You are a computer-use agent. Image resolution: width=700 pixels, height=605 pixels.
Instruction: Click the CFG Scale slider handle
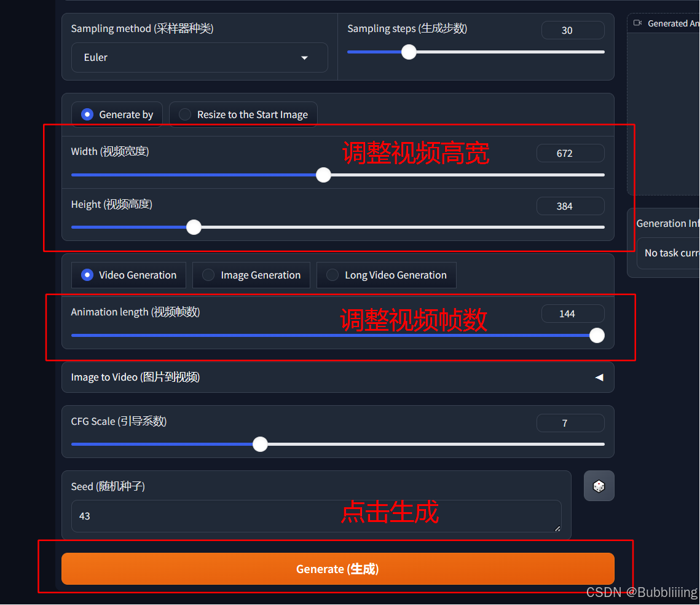click(x=260, y=445)
